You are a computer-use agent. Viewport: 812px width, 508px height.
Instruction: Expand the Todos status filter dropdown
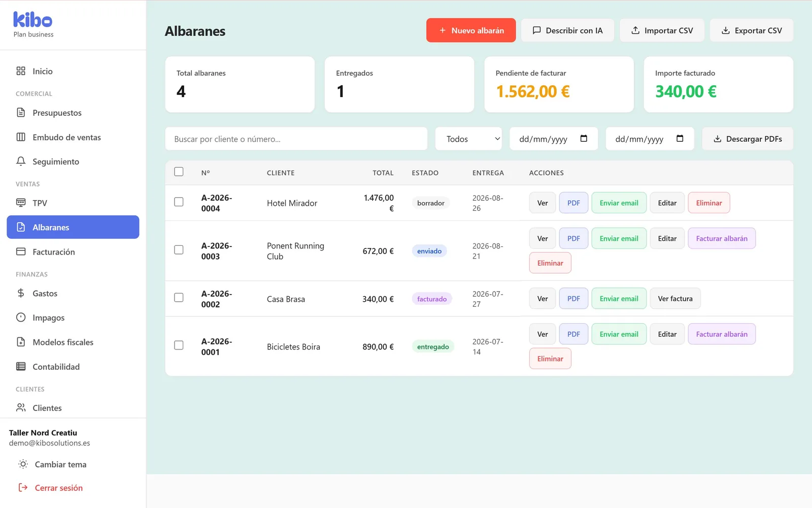click(468, 139)
